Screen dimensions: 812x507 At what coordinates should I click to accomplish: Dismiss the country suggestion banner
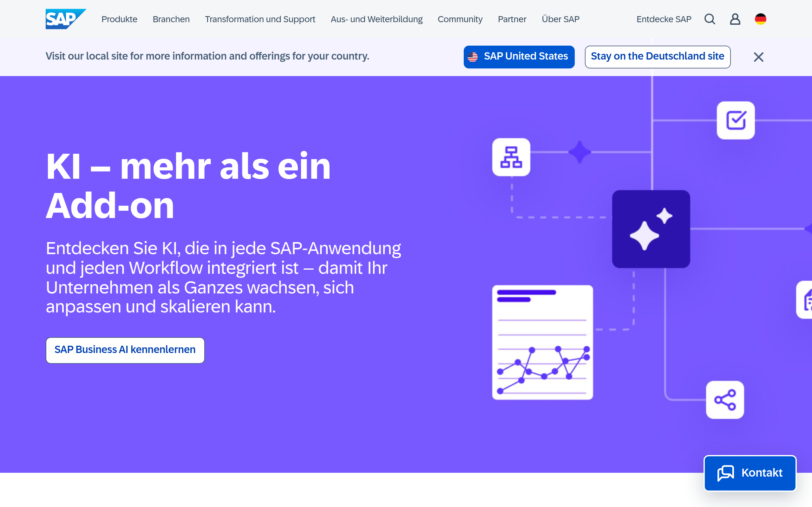758,57
